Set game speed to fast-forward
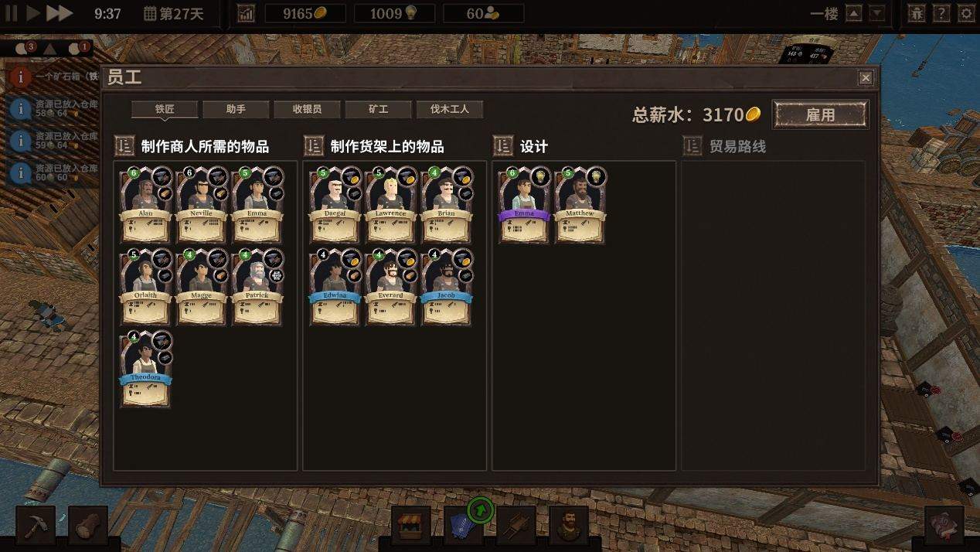980x552 pixels. [x=60, y=13]
